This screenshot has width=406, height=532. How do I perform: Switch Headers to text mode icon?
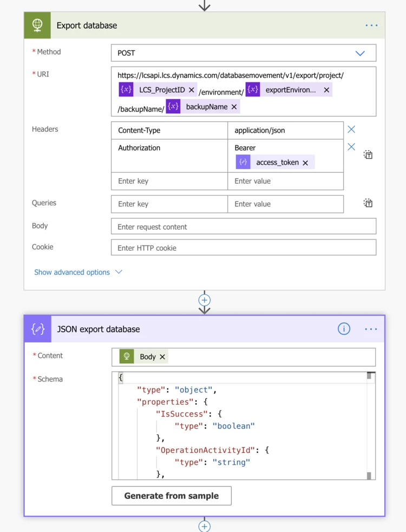(x=368, y=155)
